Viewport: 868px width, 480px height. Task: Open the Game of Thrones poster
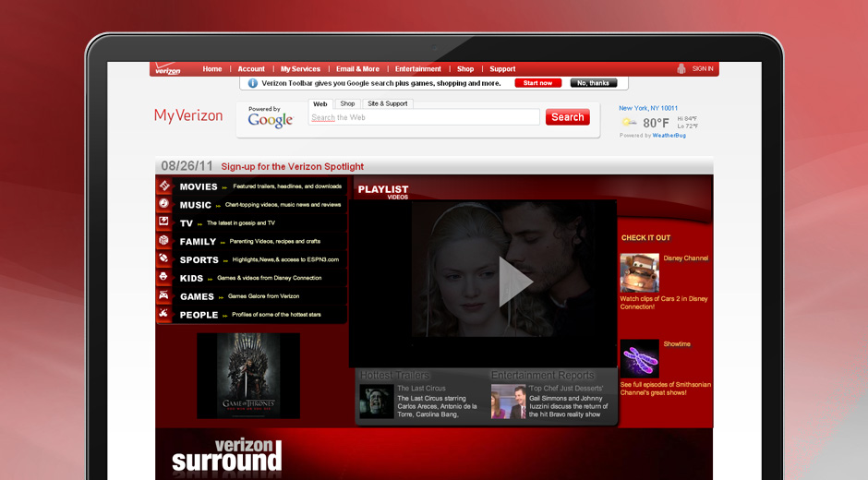(x=248, y=376)
